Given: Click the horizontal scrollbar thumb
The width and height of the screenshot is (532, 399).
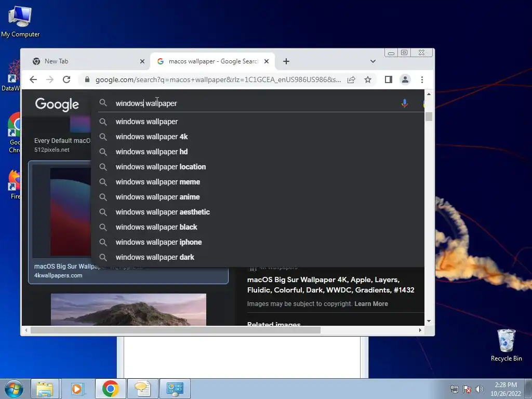Looking at the screenshot, I should tap(176, 330).
